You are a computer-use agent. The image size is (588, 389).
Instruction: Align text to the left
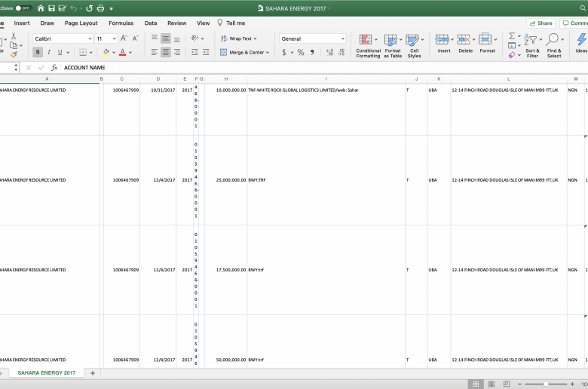point(155,53)
